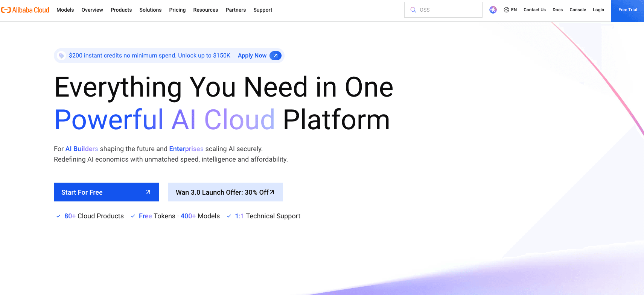This screenshot has width=644, height=295.
Task: Click the search magnifier icon
Action: [413, 10]
